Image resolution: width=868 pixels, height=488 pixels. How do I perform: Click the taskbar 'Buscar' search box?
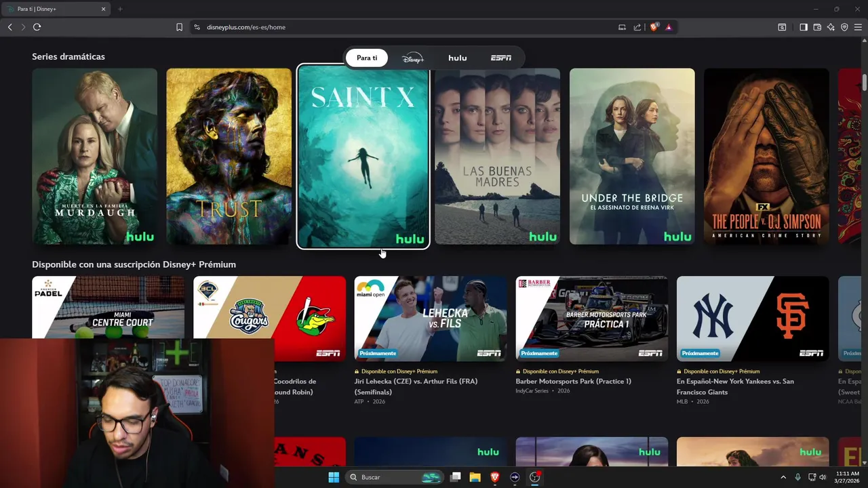[395, 477]
